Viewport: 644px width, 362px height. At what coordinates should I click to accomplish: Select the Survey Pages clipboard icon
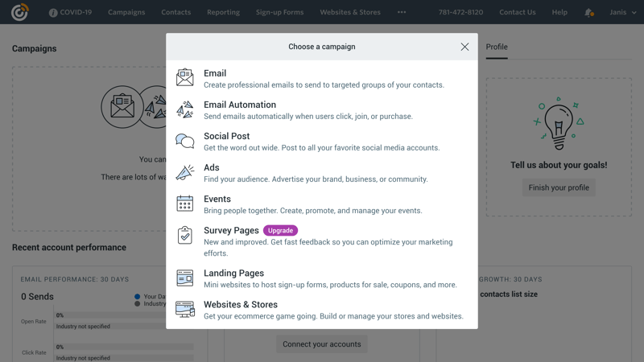[x=185, y=235]
